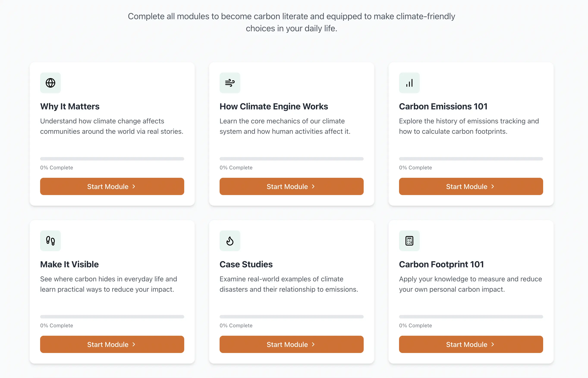
Task: Click the Carbon Emissions 101 progress bar
Action: pyautogui.click(x=471, y=159)
